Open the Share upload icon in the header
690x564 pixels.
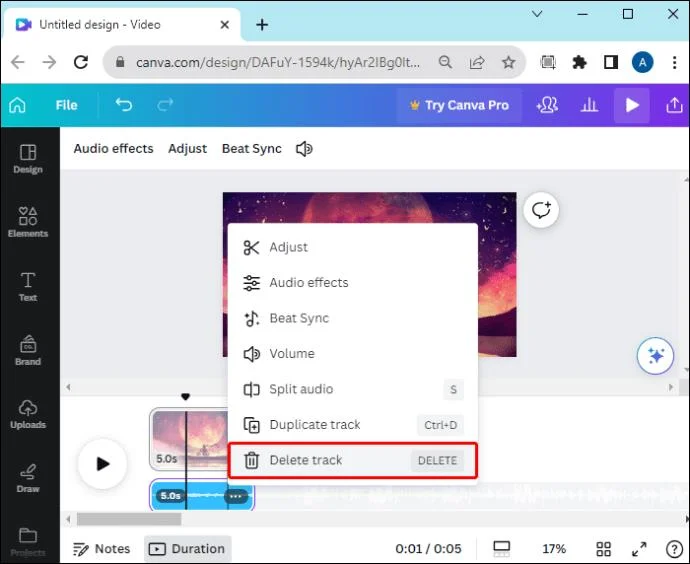pos(674,105)
